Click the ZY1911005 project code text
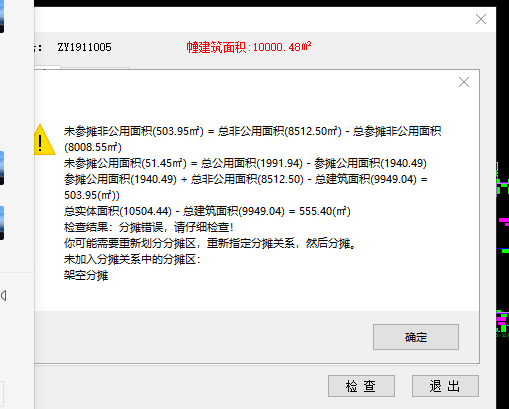Screen dimensions: 509x409 click(84, 47)
